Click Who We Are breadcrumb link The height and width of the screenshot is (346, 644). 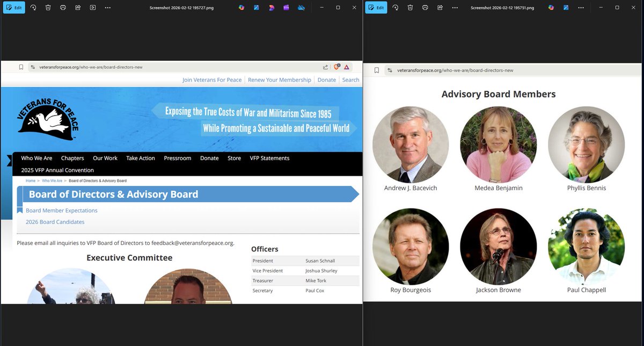[x=52, y=181]
